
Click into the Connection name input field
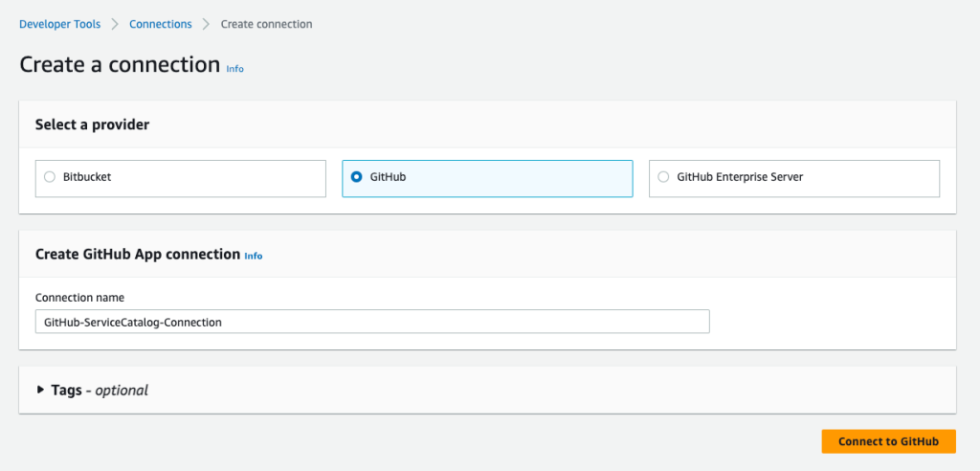[x=372, y=322]
